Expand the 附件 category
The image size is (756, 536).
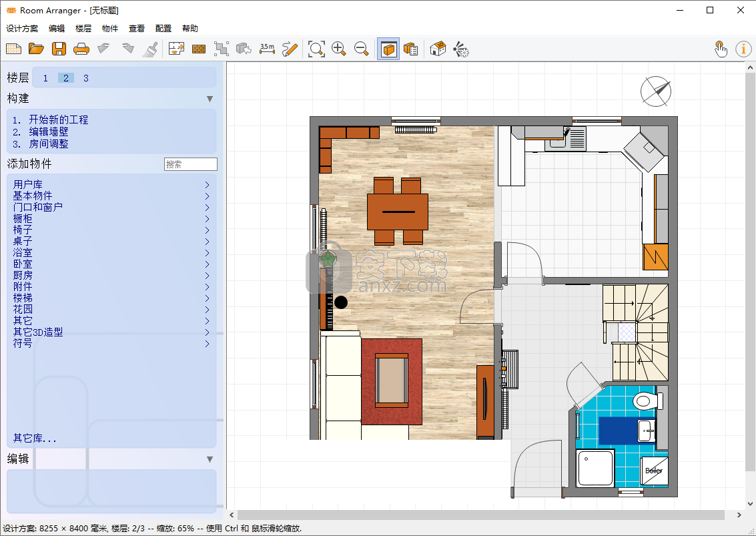(x=111, y=286)
